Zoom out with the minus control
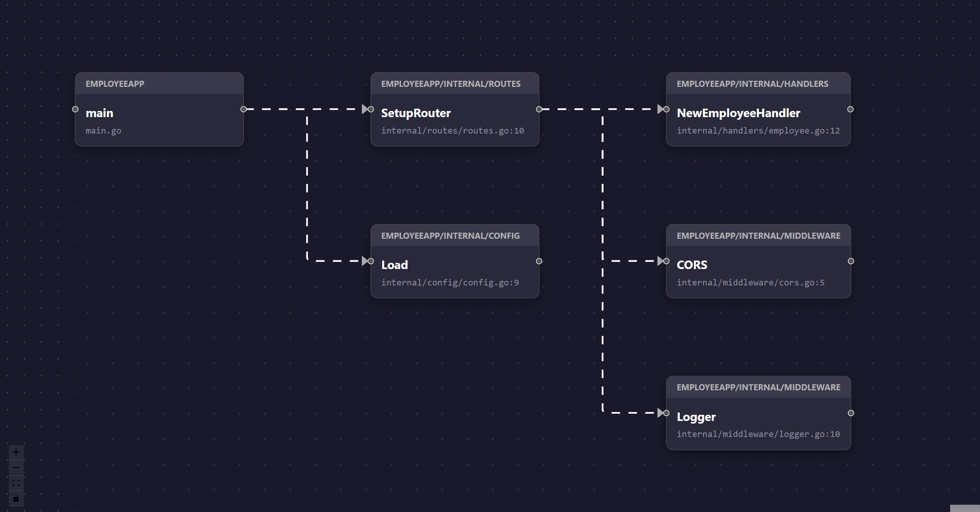This screenshot has width=980, height=512. click(x=16, y=468)
